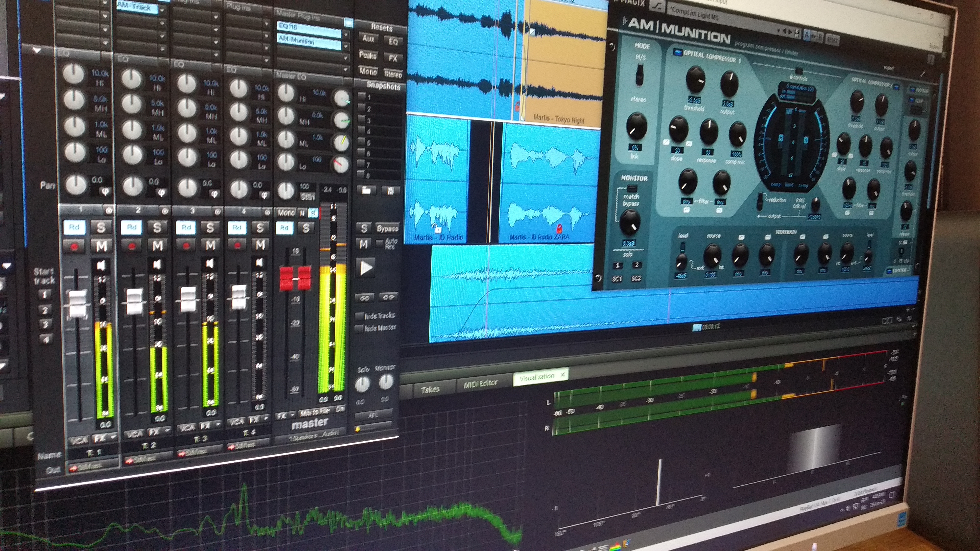Screen dimensions: 980x551
Task: Solo mixer channel 1
Action: 101,228
